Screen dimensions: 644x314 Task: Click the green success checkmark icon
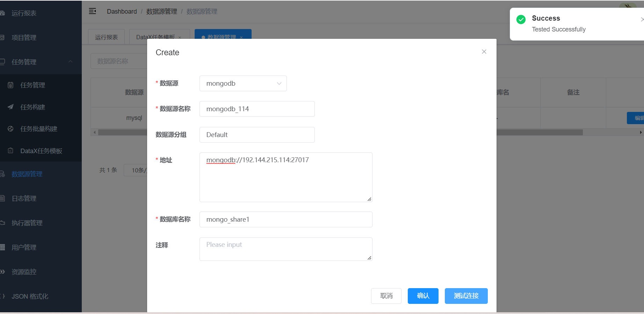[x=521, y=19]
